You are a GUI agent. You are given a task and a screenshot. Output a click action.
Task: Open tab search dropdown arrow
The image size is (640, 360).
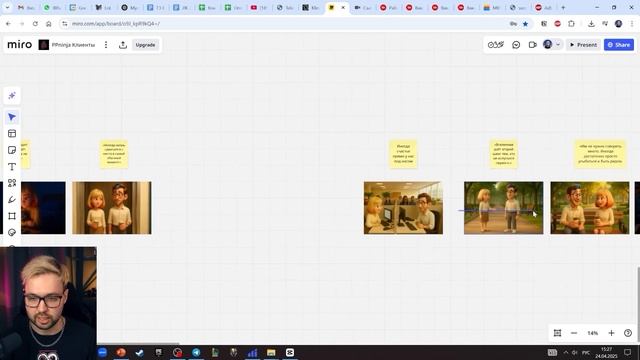pos(7,7)
